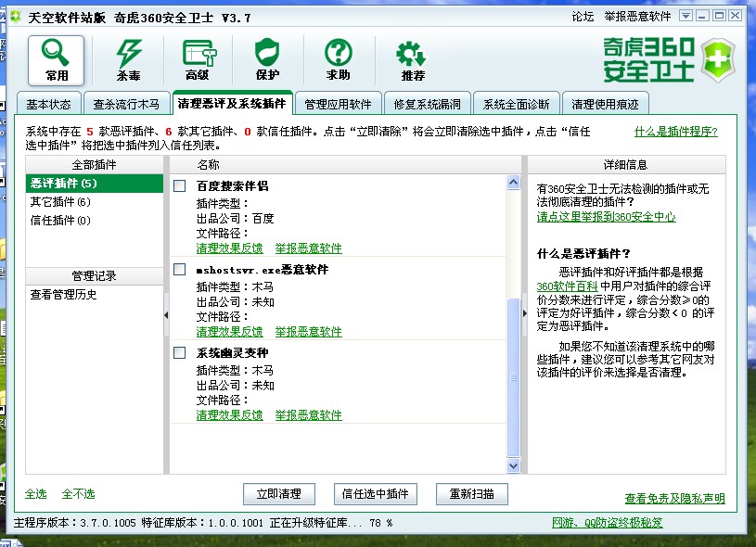
Task: Click the 百度搜索伴侣 plugin name
Action: coord(233,186)
